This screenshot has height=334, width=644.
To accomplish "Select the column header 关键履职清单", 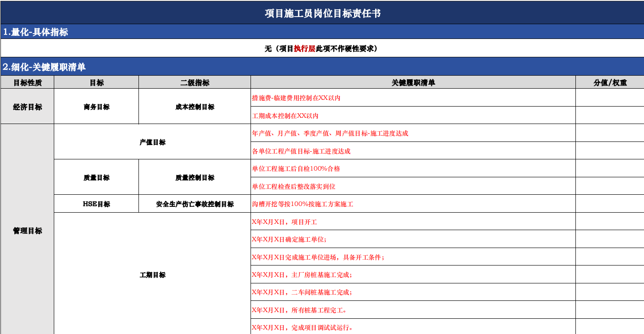I will coord(413,82).
